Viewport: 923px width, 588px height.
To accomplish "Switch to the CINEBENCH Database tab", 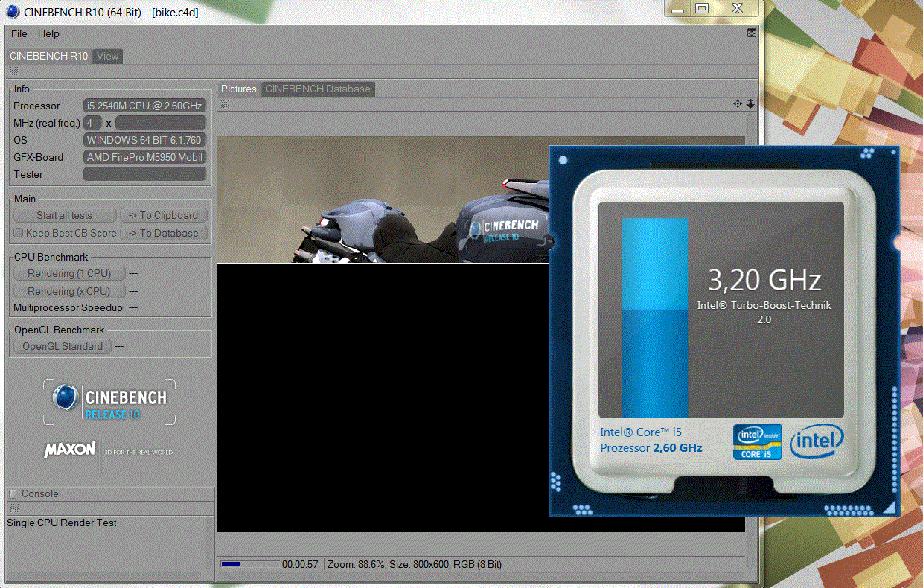I will click(318, 89).
